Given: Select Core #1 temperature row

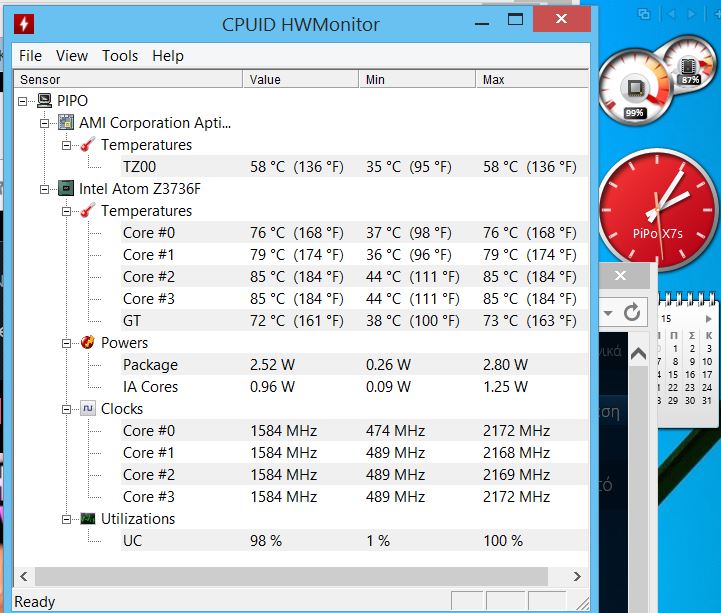Looking at the screenshot, I should click(x=354, y=254).
